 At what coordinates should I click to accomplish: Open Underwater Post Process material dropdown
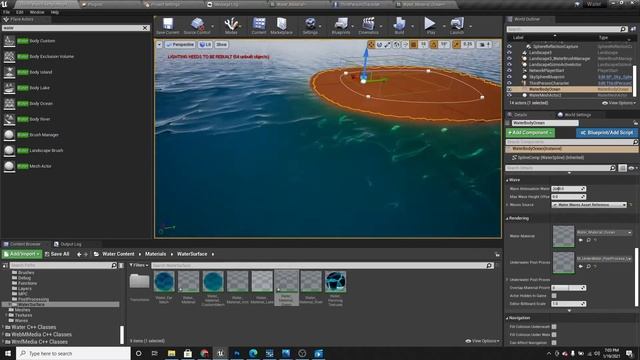tap(604, 259)
